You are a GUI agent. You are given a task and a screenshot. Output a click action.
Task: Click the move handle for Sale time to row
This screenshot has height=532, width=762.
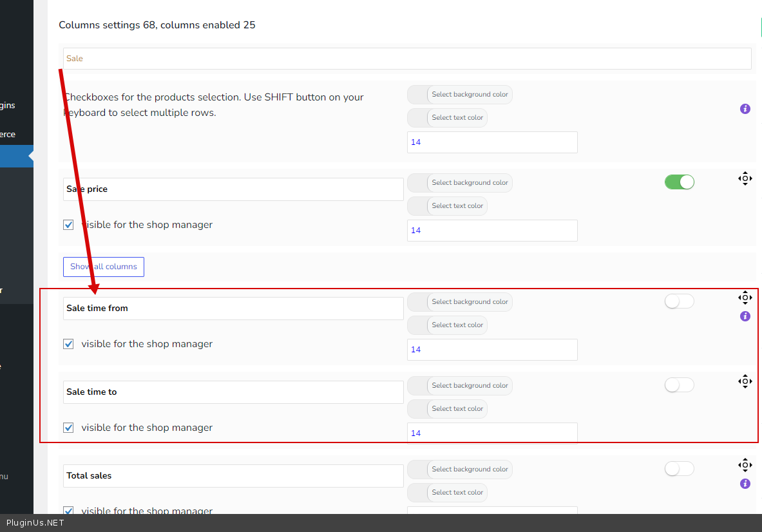coord(745,381)
